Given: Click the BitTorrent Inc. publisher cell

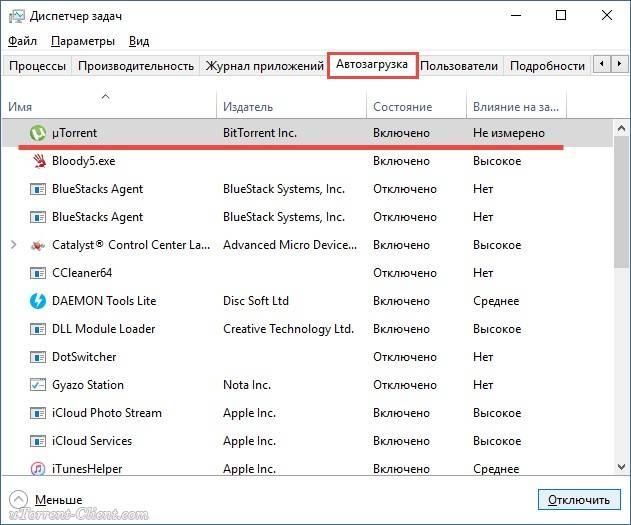Looking at the screenshot, I should click(x=260, y=133).
